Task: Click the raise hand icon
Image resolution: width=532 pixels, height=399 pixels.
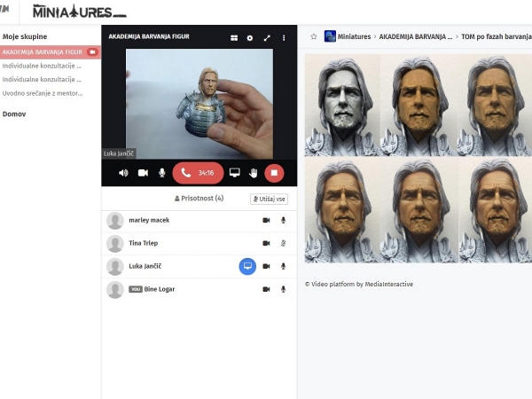Action: [x=253, y=173]
